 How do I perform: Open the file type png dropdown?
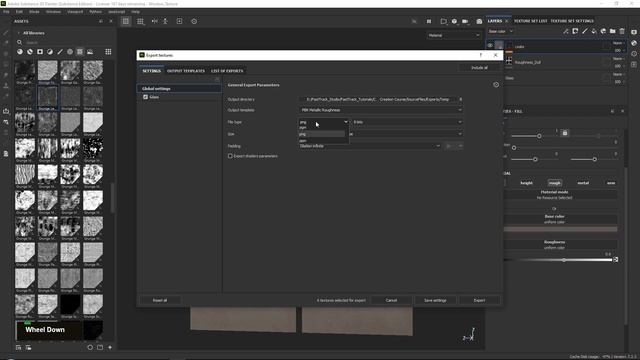coord(323,122)
